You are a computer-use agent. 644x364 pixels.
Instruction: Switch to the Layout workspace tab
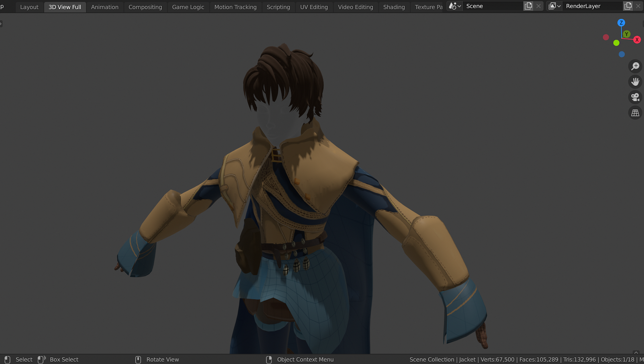click(29, 7)
